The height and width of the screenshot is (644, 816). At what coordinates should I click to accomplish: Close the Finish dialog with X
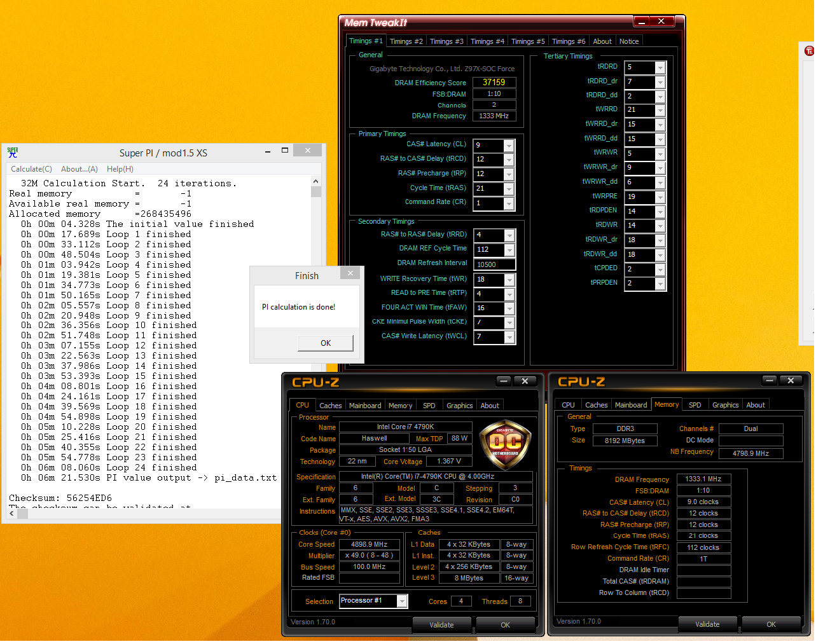point(350,273)
